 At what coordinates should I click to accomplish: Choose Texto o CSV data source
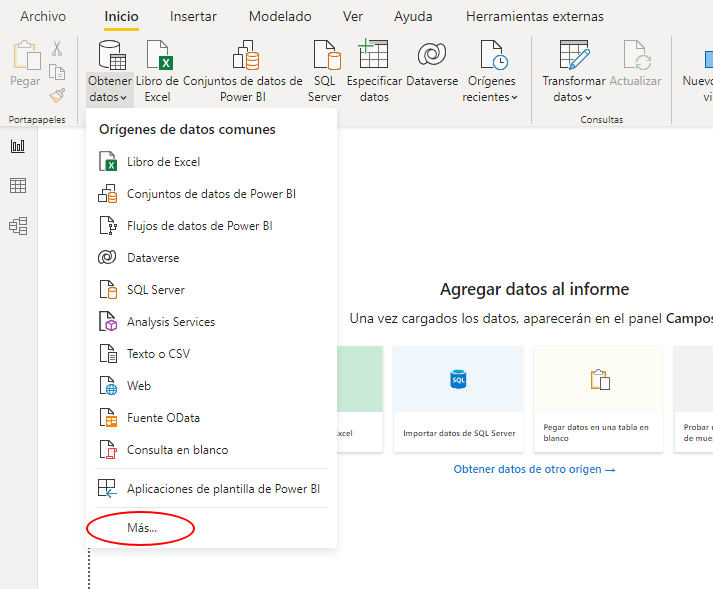[x=211, y=354]
